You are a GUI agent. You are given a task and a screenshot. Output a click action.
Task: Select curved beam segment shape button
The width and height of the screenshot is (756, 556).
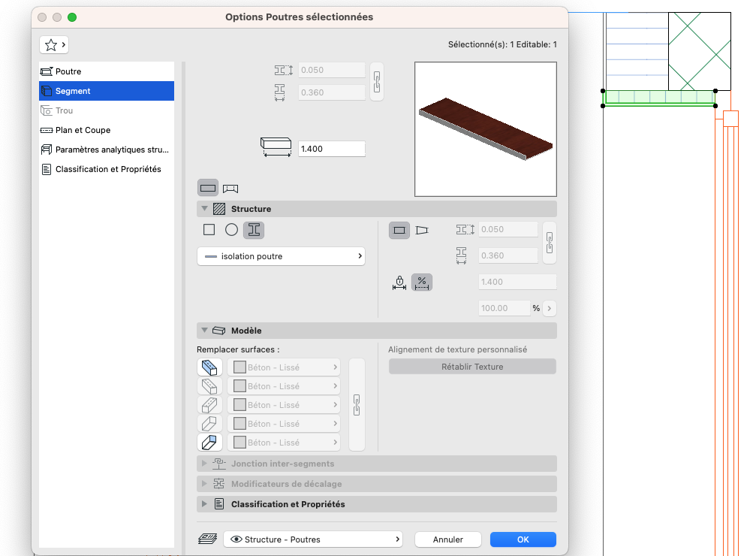[x=230, y=189]
